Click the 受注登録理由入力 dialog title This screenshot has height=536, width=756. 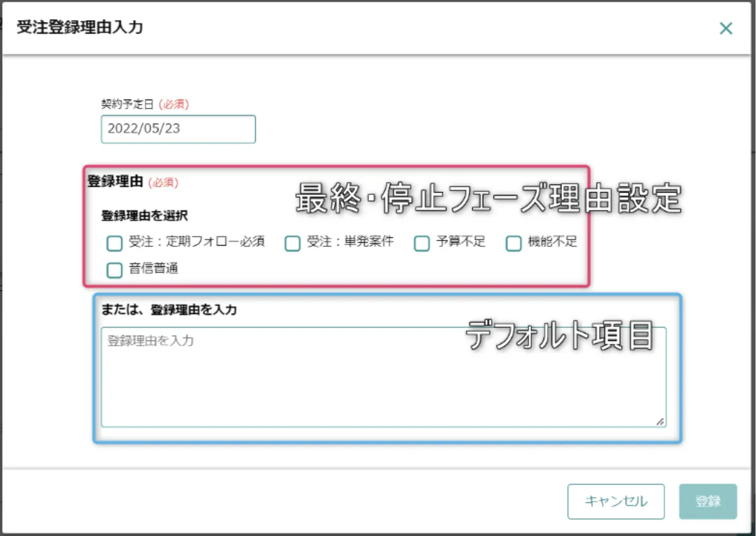pyautogui.click(x=79, y=28)
